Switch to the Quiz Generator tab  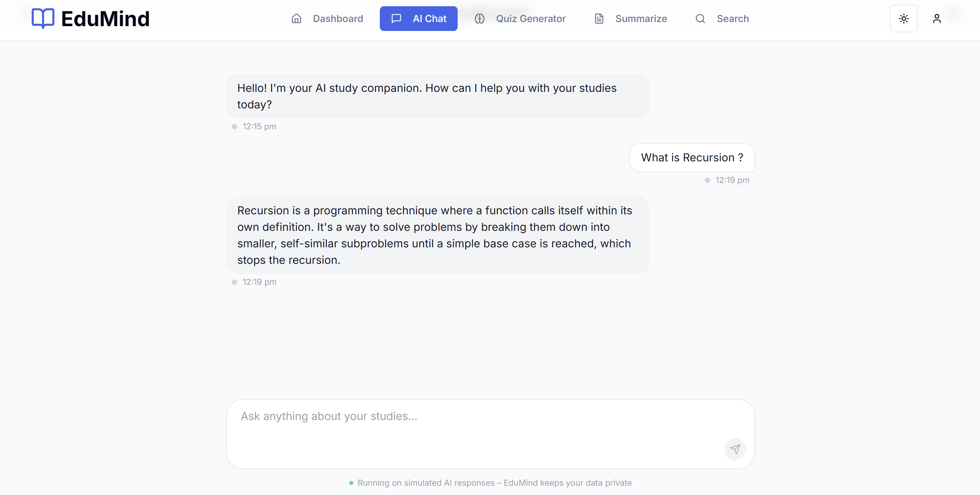pyautogui.click(x=530, y=19)
